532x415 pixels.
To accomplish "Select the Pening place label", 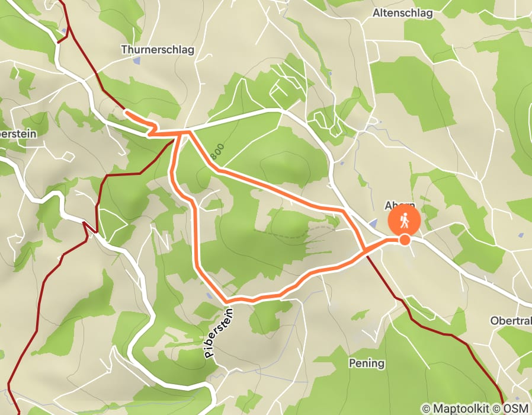I will 367,363.
